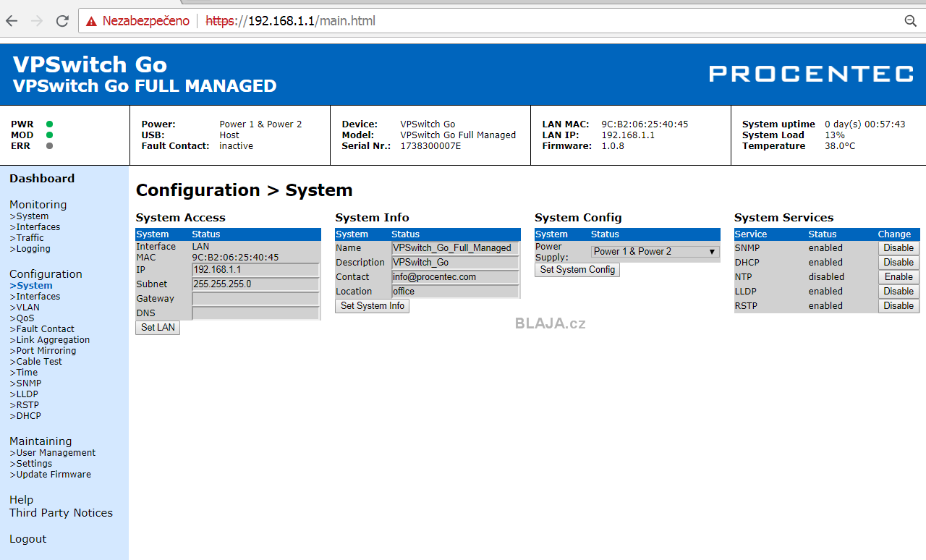Click the browser back arrow

tap(12, 21)
